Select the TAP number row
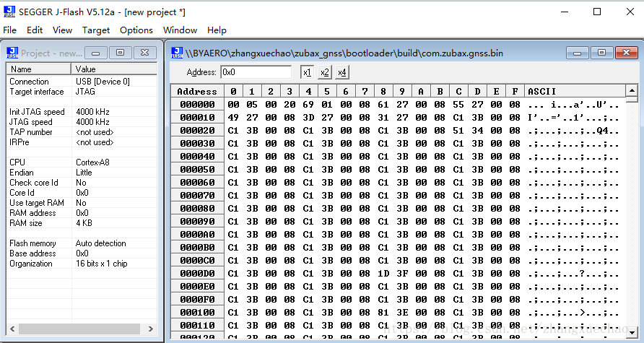Viewport: 644px width, 343px height. (x=82, y=132)
